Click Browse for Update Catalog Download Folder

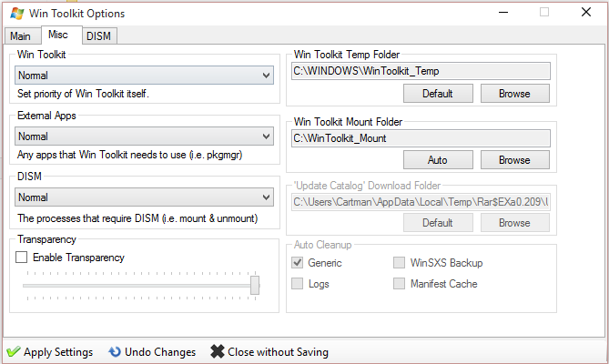[x=515, y=223]
